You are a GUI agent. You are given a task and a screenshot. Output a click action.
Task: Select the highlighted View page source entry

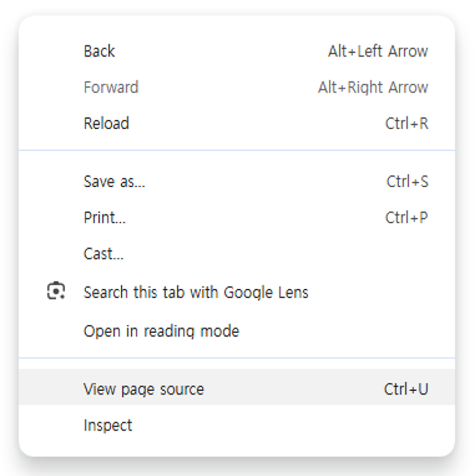pyautogui.click(x=144, y=388)
